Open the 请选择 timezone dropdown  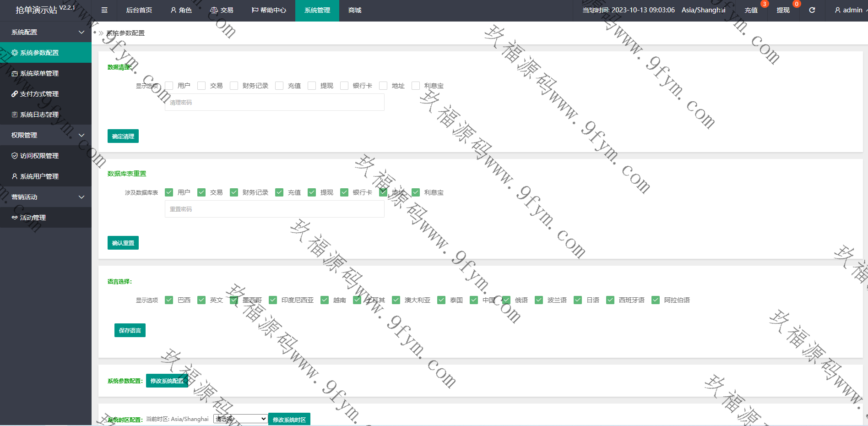point(240,419)
